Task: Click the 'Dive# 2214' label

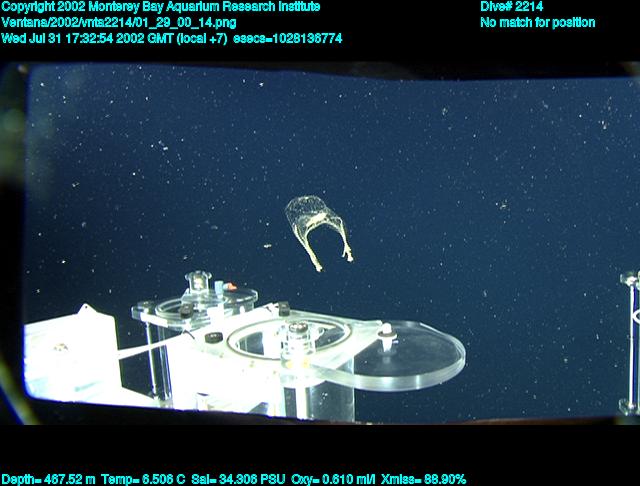Action: pyautogui.click(x=511, y=7)
